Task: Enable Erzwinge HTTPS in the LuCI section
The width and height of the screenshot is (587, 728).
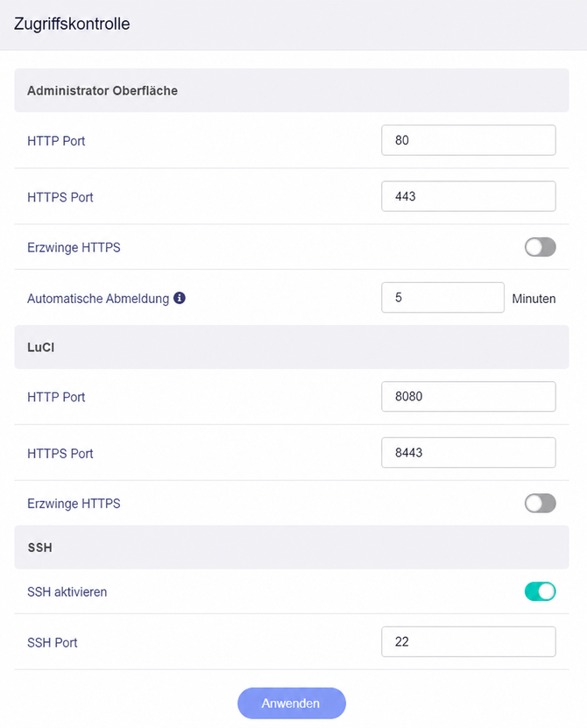Action: coord(540,503)
